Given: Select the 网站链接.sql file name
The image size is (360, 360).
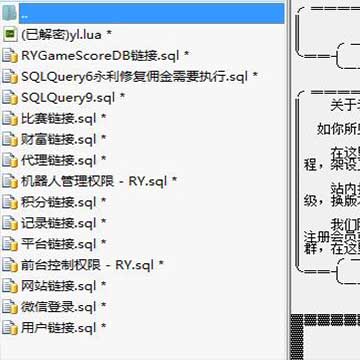Looking at the screenshot, I should point(64,286).
